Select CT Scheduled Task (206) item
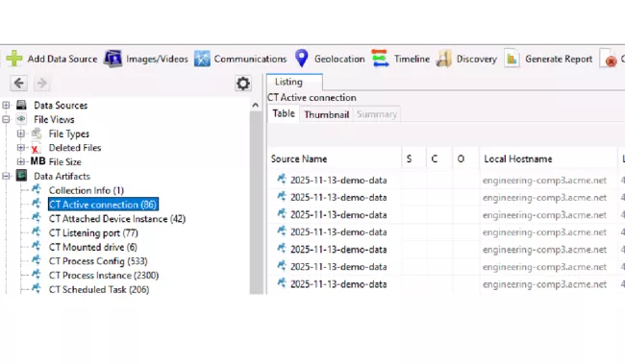The image size is (625, 364). [x=99, y=289]
